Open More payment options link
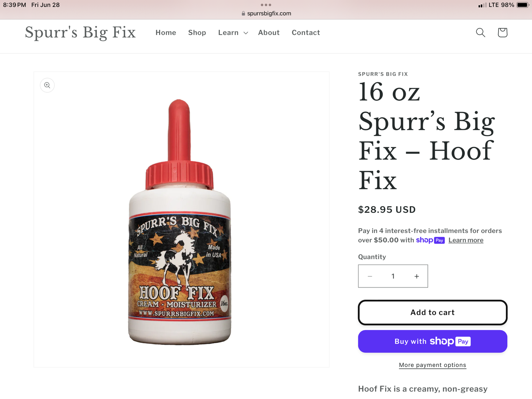The height and width of the screenshot is (399, 532). (433, 365)
